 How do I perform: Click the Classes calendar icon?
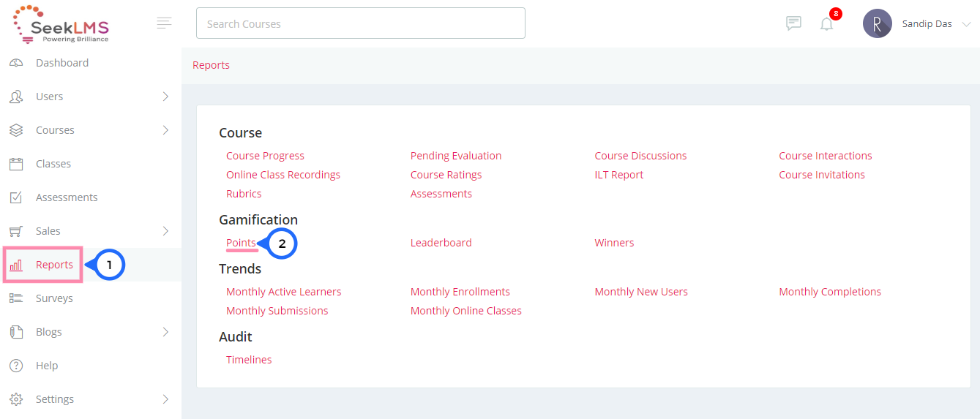coord(16,164)
